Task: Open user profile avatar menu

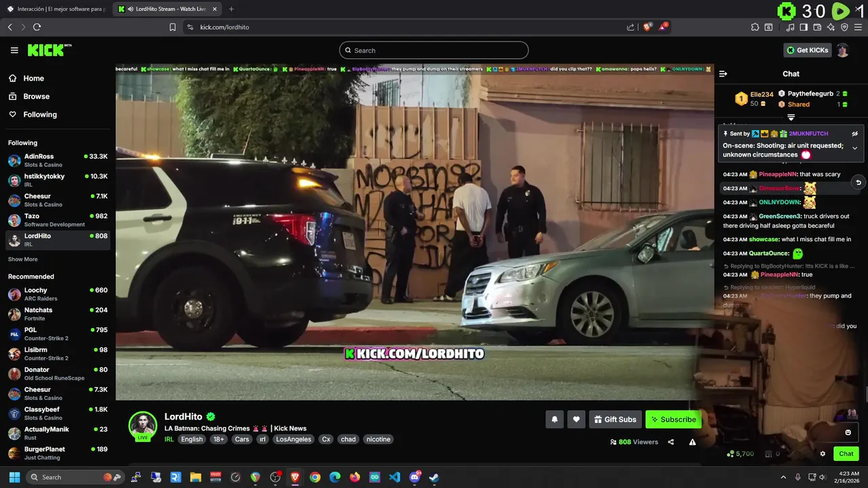Action: 842,50
